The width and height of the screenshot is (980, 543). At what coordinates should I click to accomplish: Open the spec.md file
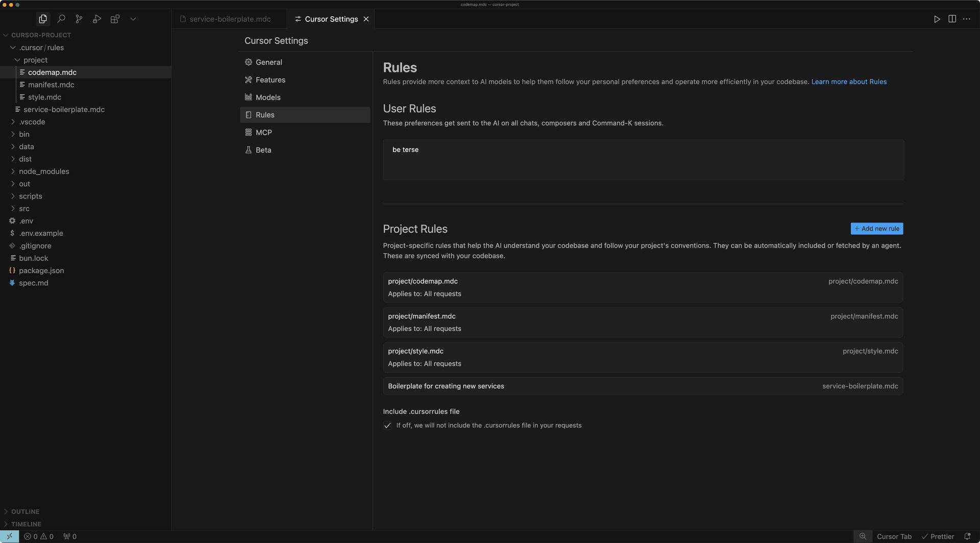pyautogui.click(x=85, y=283)
